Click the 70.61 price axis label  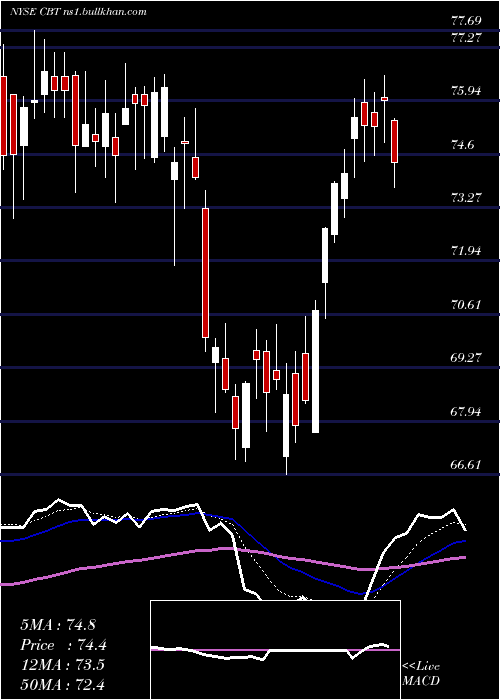coord(466,305)
